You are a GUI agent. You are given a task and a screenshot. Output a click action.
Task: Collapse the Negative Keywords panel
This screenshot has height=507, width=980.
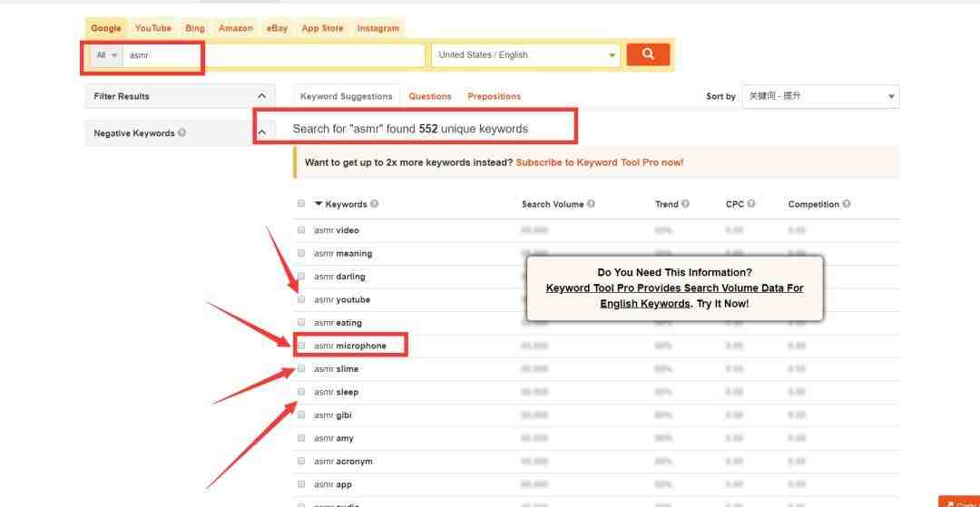262,132
